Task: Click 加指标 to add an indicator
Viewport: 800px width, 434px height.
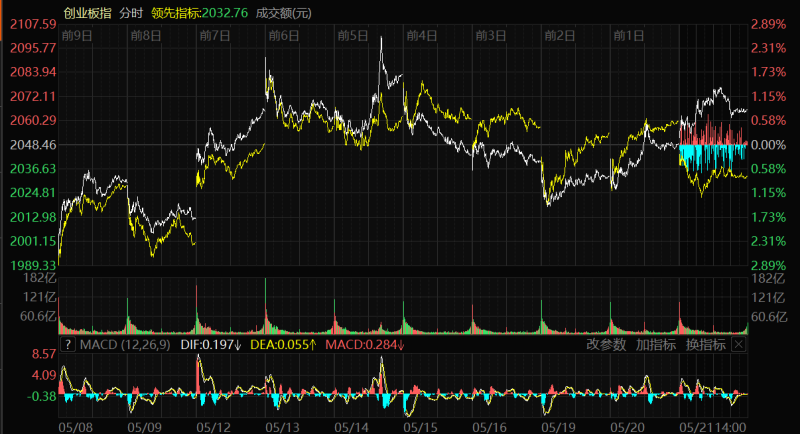Action: click(656, 345)
